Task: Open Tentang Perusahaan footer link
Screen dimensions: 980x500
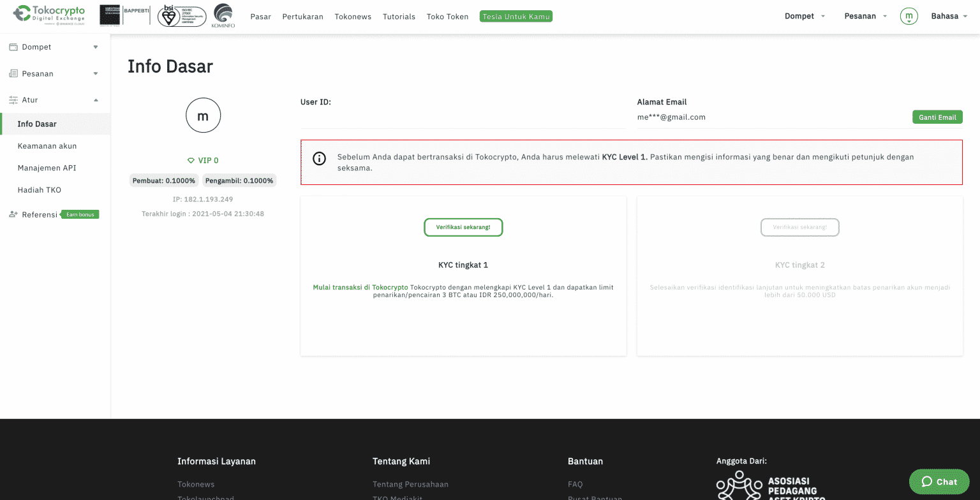Action: pos(410,484)
